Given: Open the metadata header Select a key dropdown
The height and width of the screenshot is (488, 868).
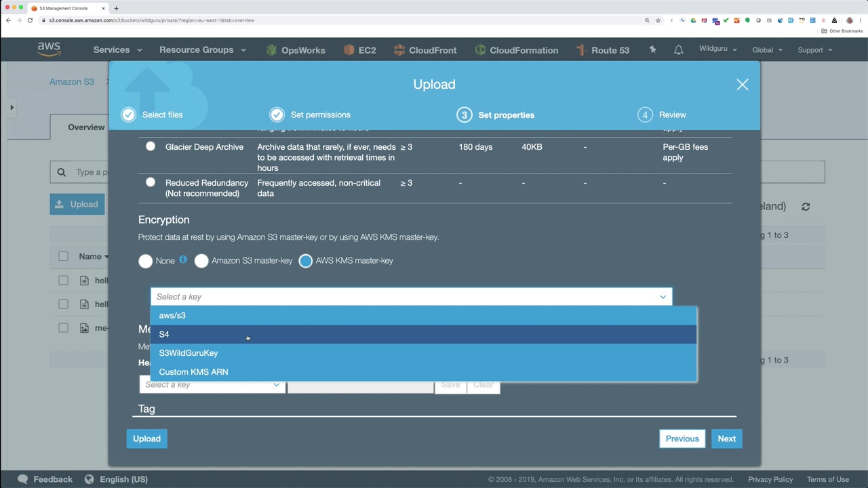Looking at the screenshot, I should click(x=212, y=384).
